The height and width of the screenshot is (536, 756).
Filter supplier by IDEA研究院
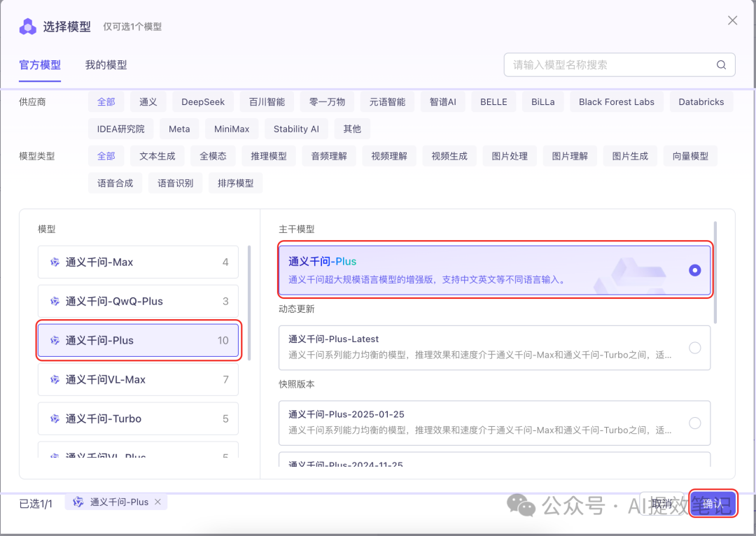[x=120, y=129]
